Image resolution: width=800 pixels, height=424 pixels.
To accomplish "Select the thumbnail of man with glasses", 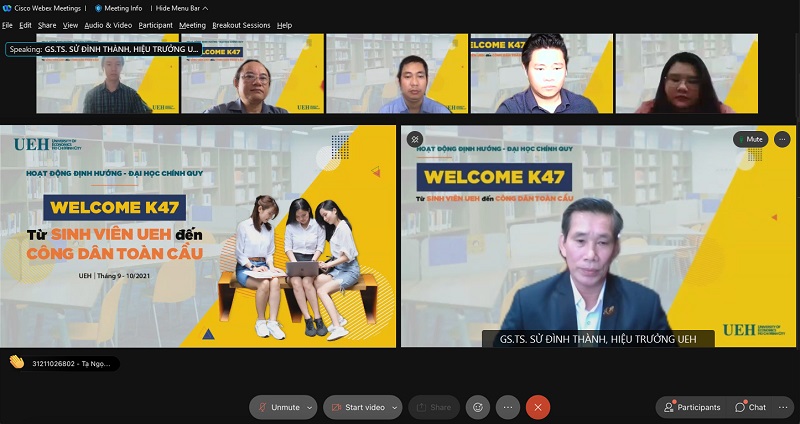I will [253, 73].
